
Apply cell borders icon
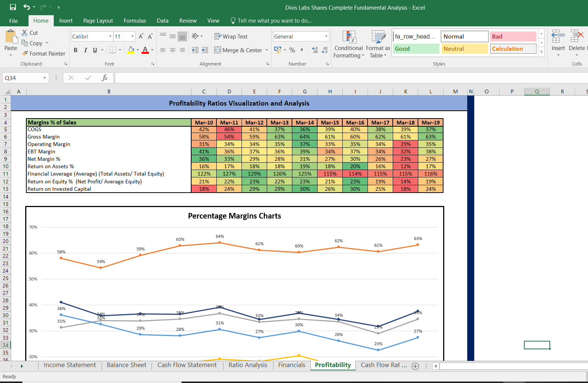[113, 50]
